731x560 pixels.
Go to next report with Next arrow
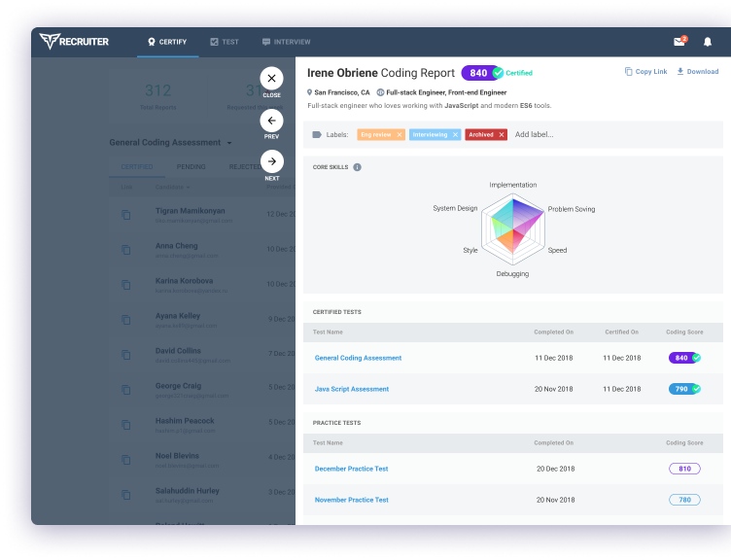click(272, 161)
